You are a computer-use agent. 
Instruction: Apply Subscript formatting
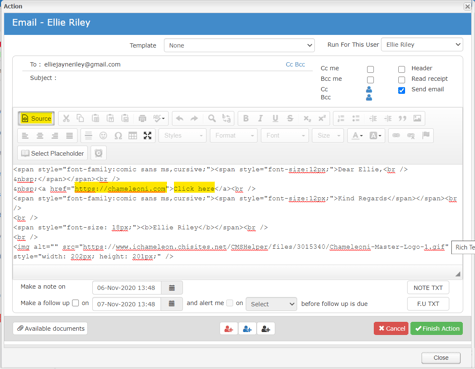[x=307, y=118]
